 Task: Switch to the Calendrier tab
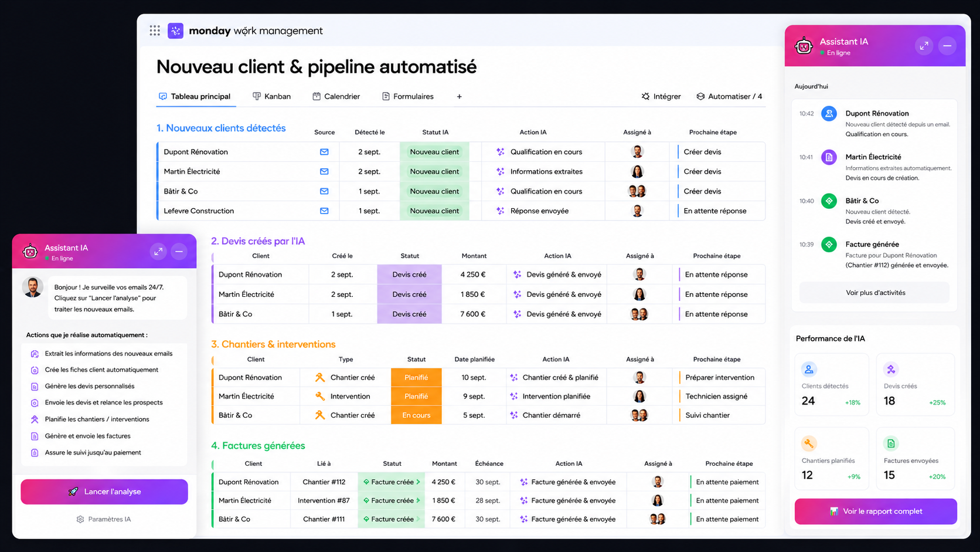(x=336, y=96)
